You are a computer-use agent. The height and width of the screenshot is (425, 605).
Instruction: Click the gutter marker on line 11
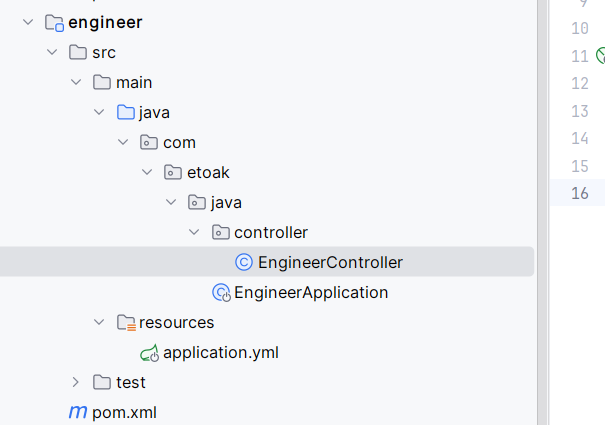click(600, 56)
